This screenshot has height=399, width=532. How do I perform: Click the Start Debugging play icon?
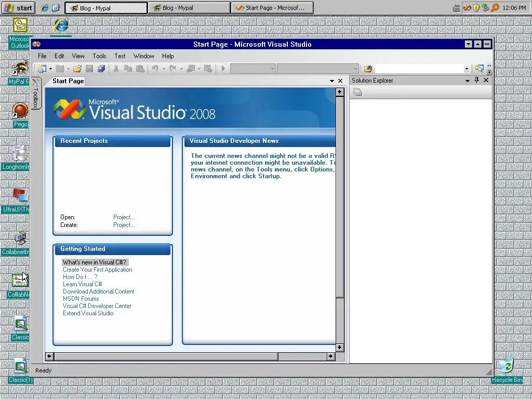coord(223,69)
